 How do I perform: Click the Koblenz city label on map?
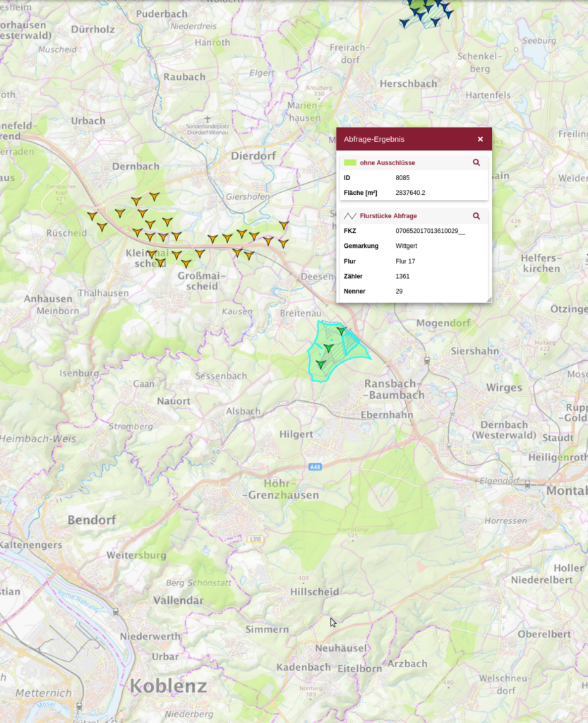[x=168, y=686]
